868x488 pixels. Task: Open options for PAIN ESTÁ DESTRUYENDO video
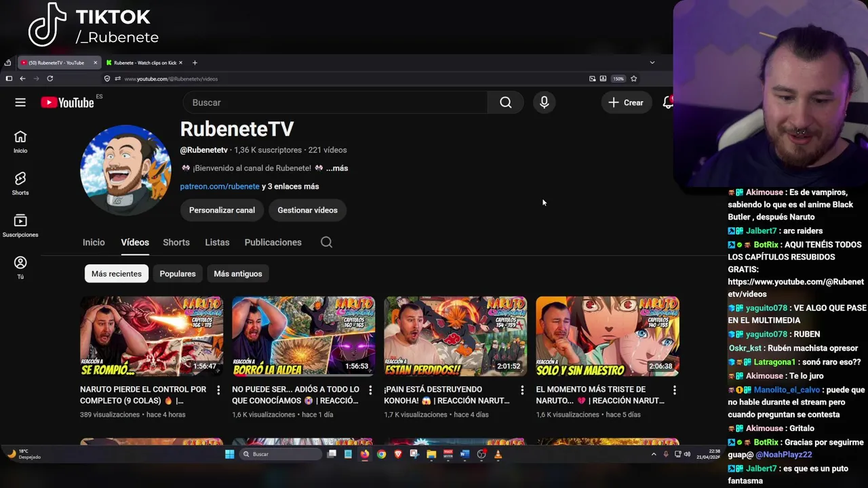(522, 390)
